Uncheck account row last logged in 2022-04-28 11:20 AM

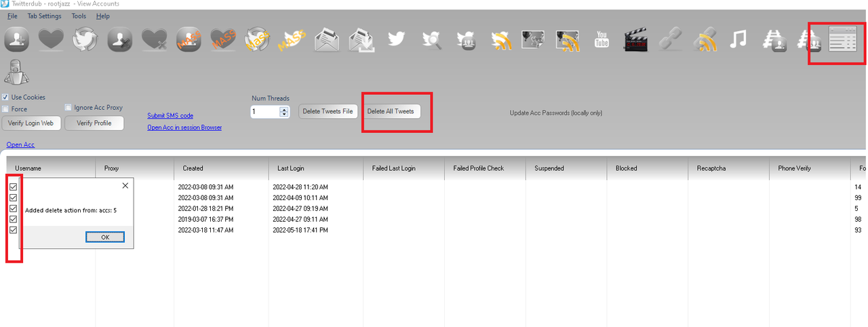[13, 186]
